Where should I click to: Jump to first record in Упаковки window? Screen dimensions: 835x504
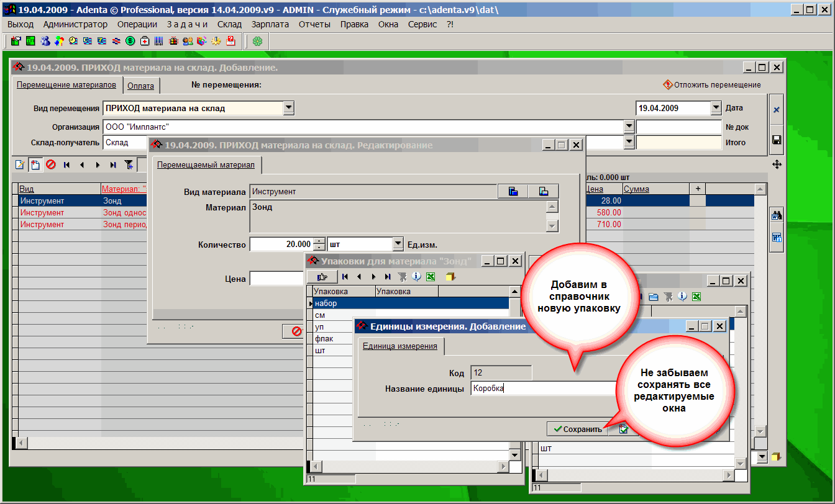[345, 277]
